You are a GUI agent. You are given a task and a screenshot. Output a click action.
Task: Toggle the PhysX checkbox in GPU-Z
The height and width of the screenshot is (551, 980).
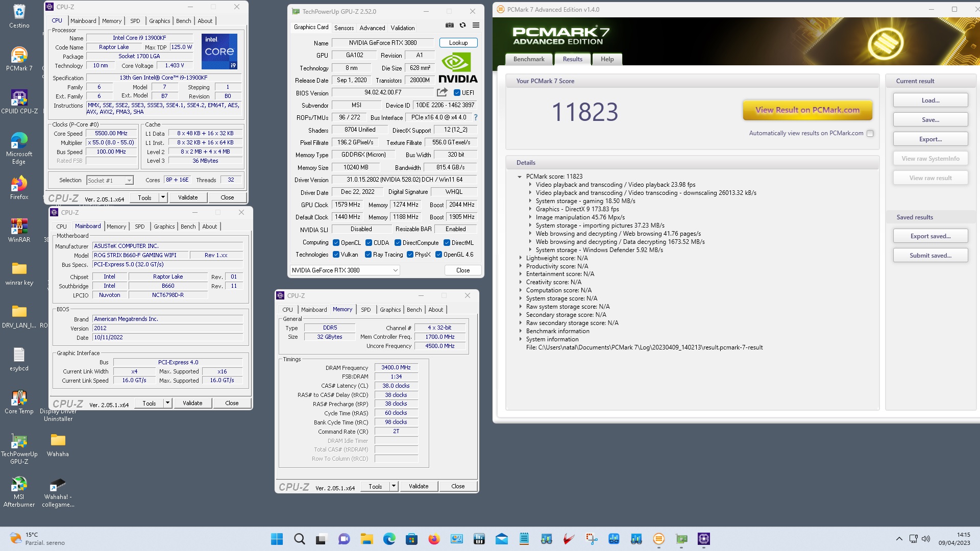[410, 255]
